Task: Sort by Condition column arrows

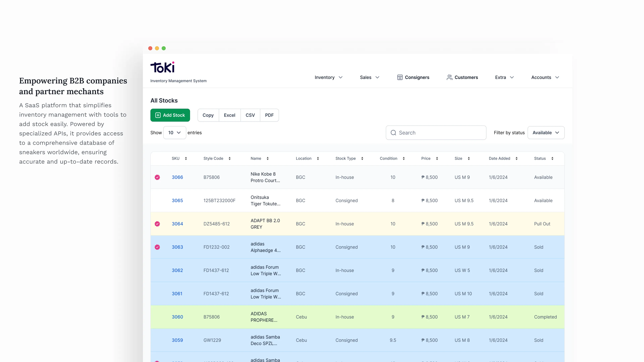Action: [x=404, y=158]
